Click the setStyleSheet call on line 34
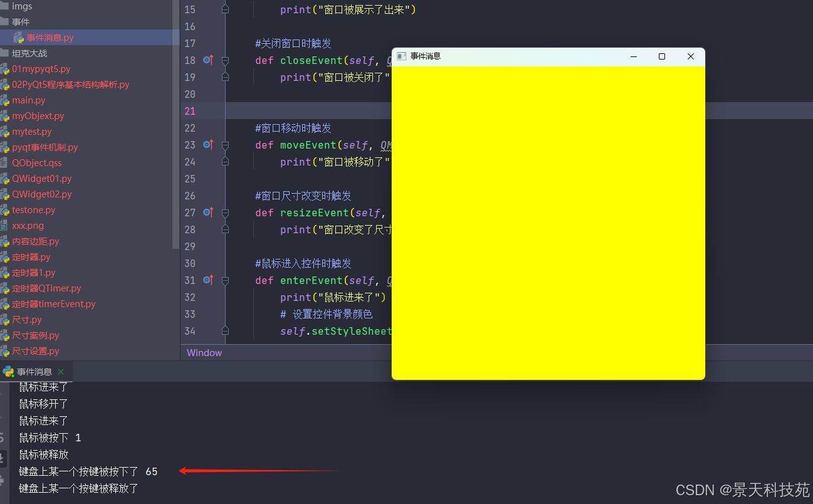Image resolution: width=813 pixels, height=504 pixels. click(352, 331)
